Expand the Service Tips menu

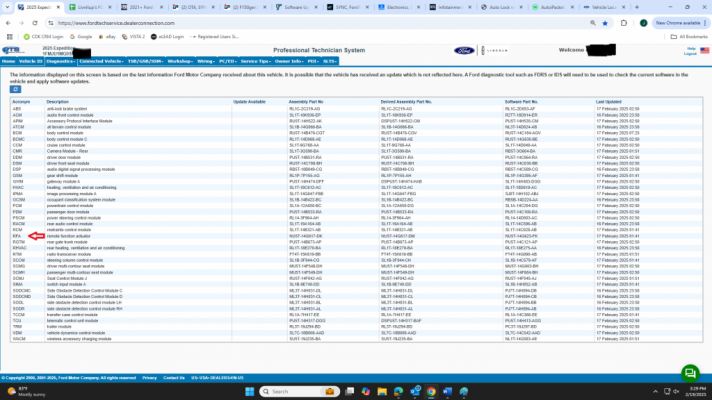(256, 61)
